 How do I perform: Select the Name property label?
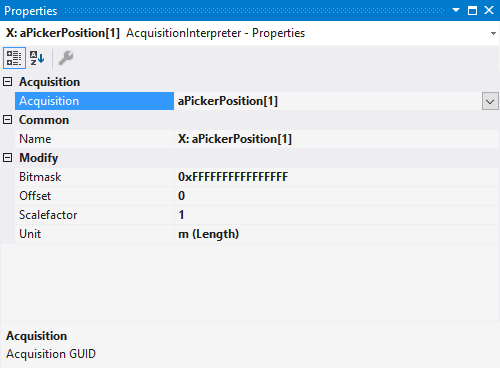pos(94,139)
